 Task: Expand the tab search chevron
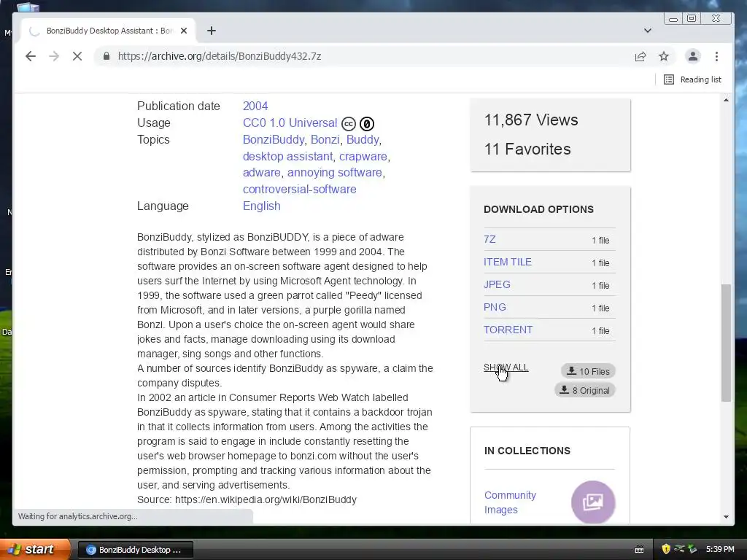pos(648,31)
